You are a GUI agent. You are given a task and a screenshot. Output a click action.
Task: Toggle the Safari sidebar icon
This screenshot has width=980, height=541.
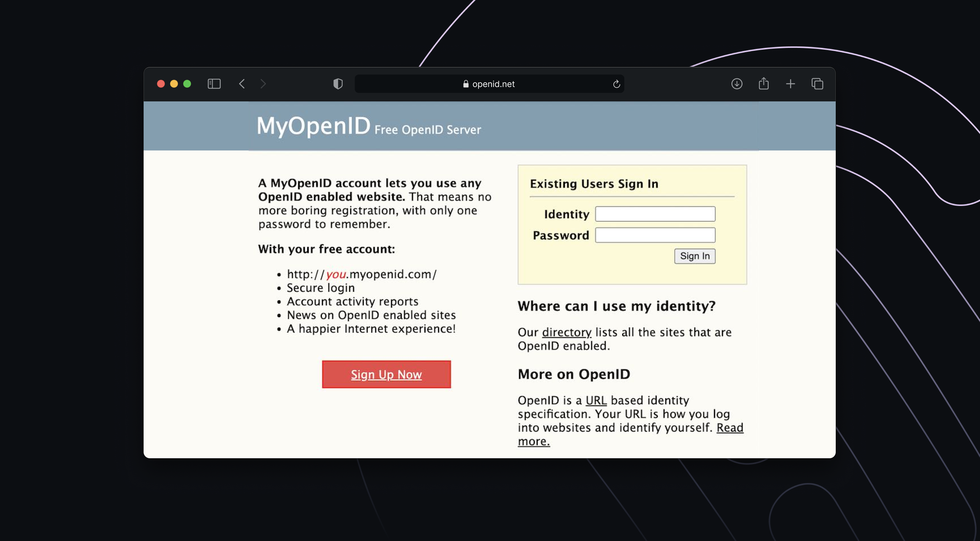coord(214,84)
